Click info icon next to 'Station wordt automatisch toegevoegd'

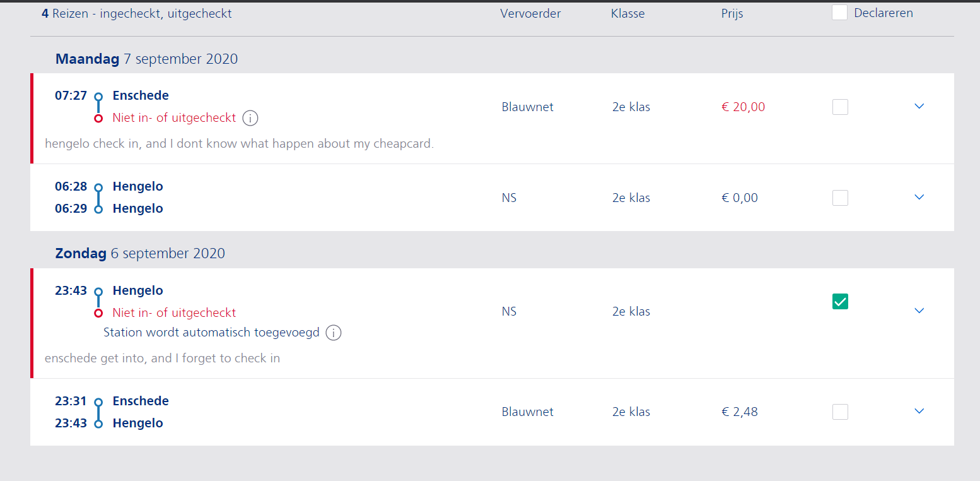click(x=334, y=333)
